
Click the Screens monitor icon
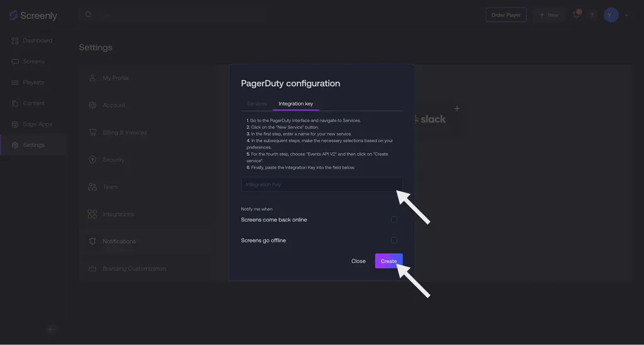[x=15, y=62]
